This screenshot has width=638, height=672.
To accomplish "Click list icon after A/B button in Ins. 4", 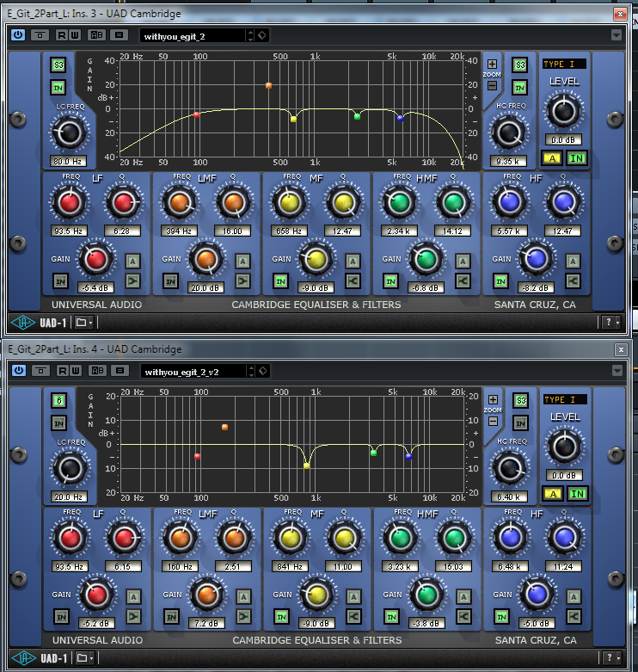I will [x=120, y=371].
